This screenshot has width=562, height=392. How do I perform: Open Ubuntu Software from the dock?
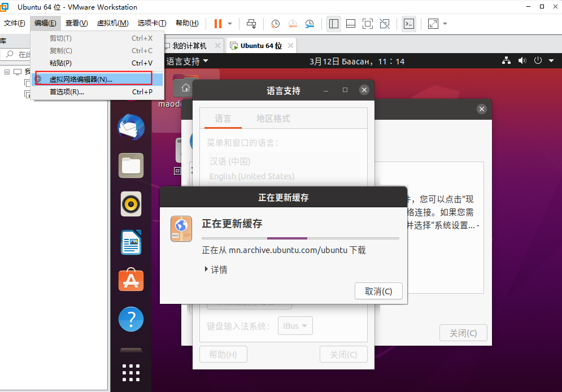[x=131, y=280]
